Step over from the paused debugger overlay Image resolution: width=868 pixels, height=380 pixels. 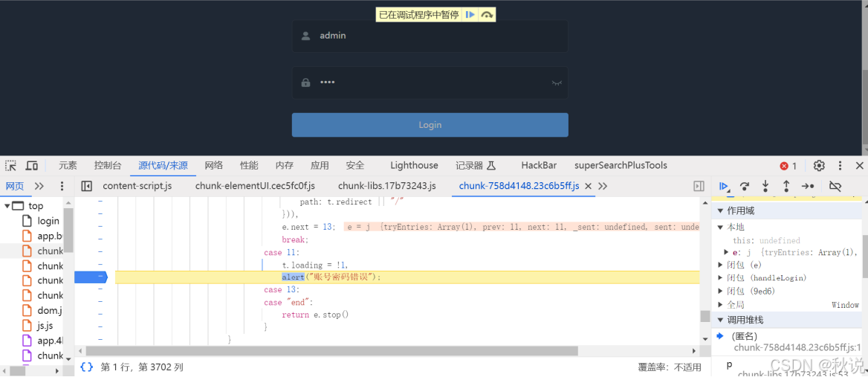pyautogui.click(x=487, y=15)
